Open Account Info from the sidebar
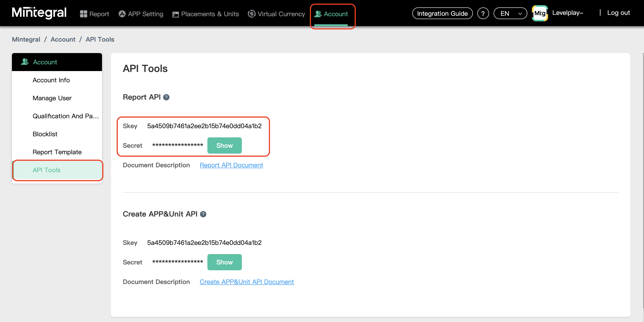Viewport: 644px width, 322px height. point(51,80)
